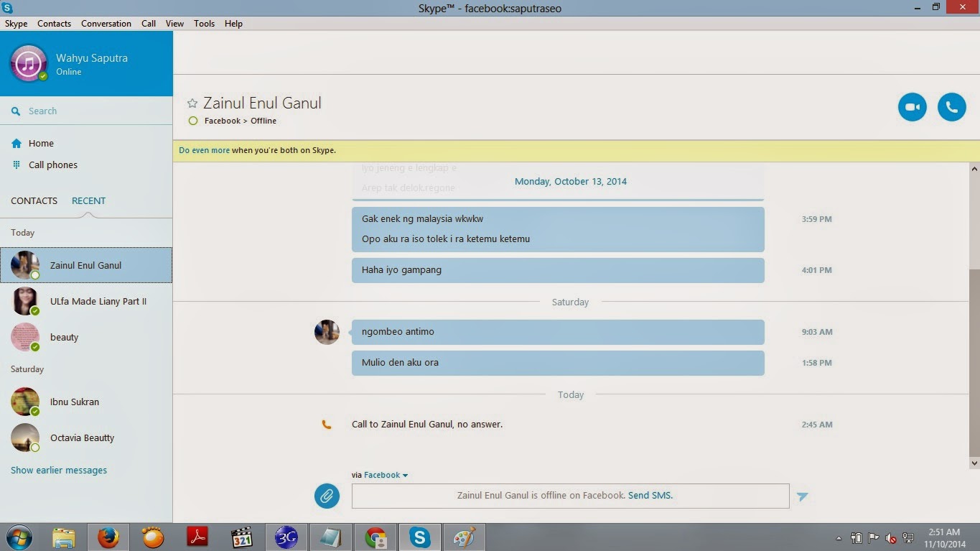Click the 'Facebook > Offline' status line
Image resolution: width=980 pixels, height=551 pixels.
coord(241,121)
